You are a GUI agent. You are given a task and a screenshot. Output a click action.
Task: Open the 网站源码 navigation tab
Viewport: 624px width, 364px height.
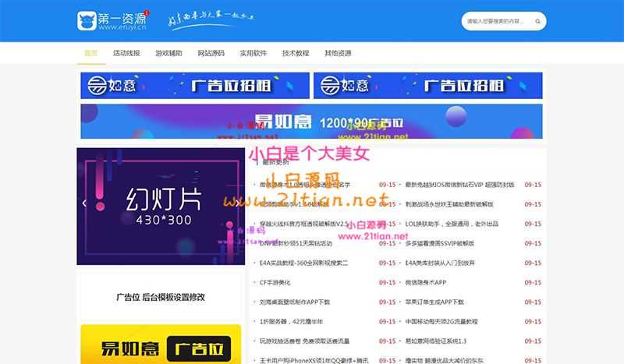(211, 53)
